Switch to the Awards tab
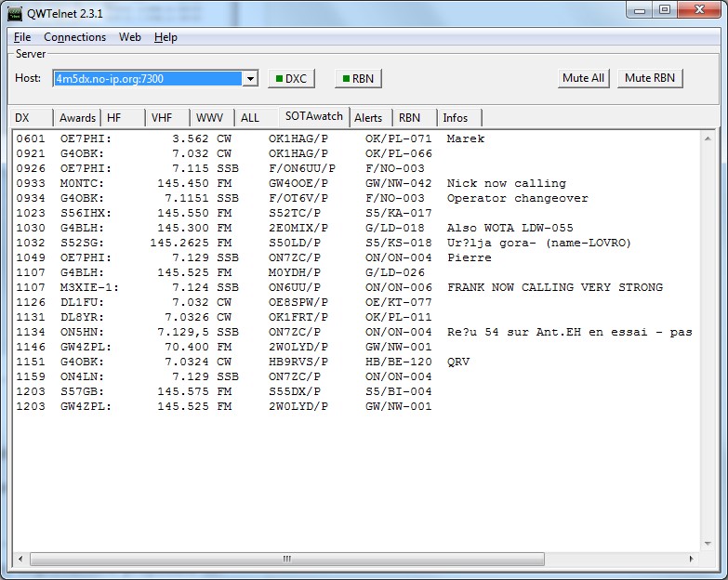This screenshot has height=580, width=728. [x=77, y=118]
